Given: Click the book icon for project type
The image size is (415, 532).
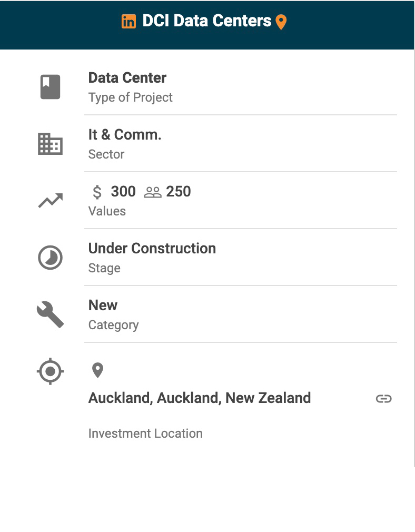Looking at the screenshot, I should [51, 87].
